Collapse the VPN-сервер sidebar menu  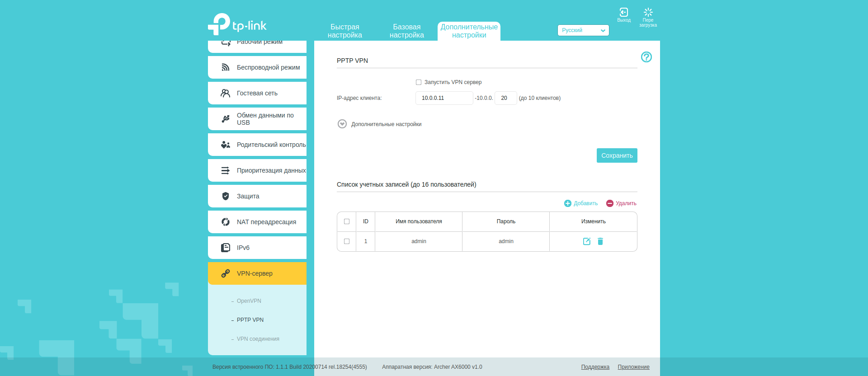257,273
